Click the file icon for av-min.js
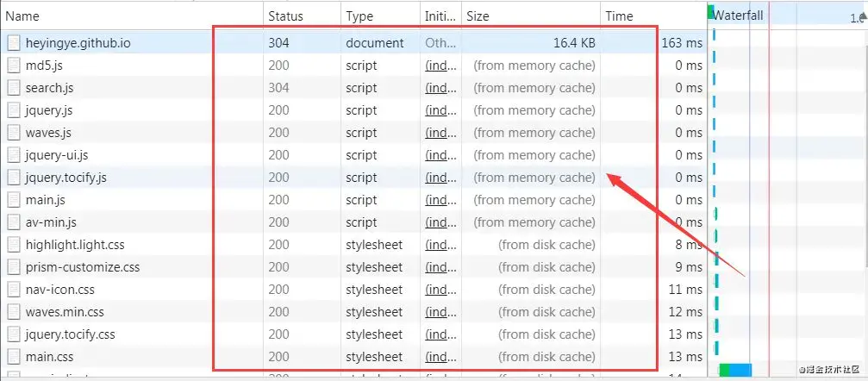The image size is (868, 381). pyautogui.click(x=14, y=222)
